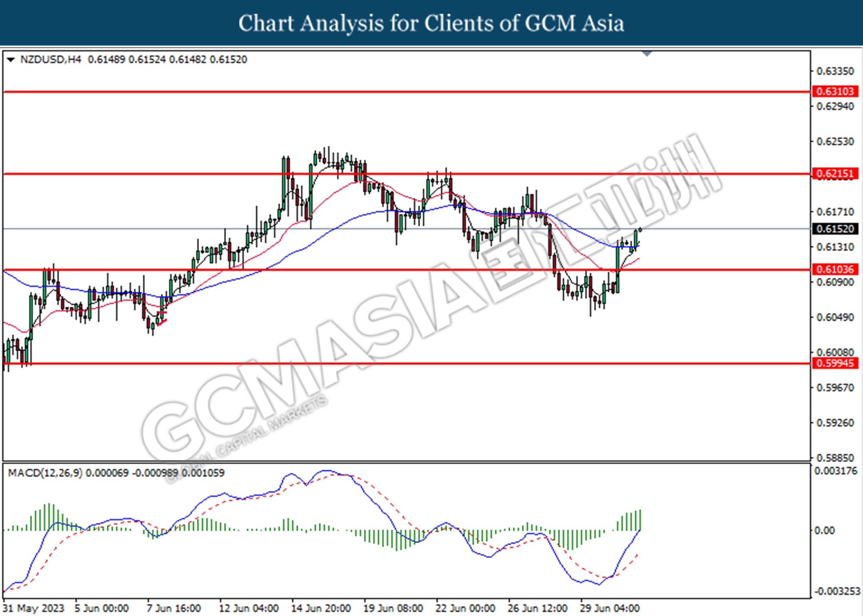Click the 0.62940 price axis value
Viewport: 863px width, 616px height.
[835, 106]
